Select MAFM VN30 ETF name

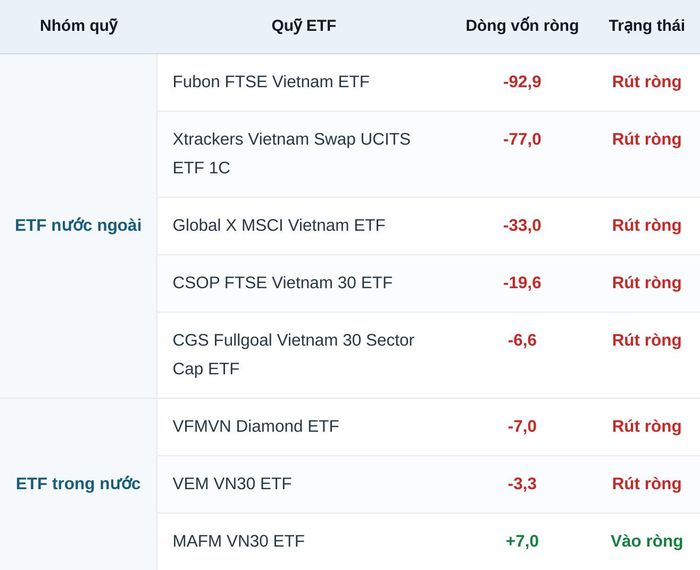pos(238,541)
